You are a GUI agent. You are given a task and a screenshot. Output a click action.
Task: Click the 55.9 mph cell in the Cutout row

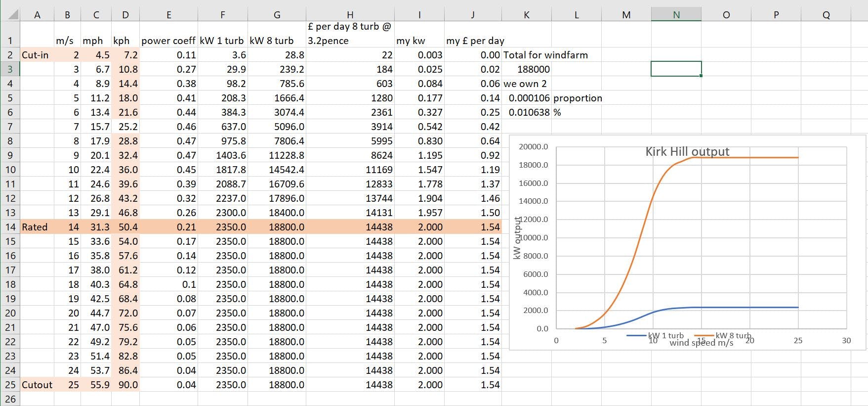[x=96, y=385]
